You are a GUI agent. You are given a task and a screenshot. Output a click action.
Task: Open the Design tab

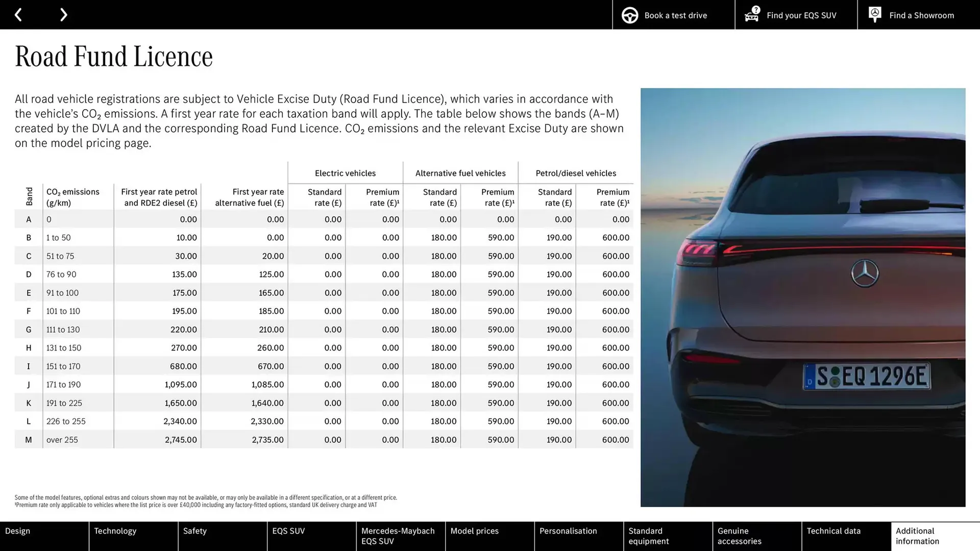pos(44,536)
